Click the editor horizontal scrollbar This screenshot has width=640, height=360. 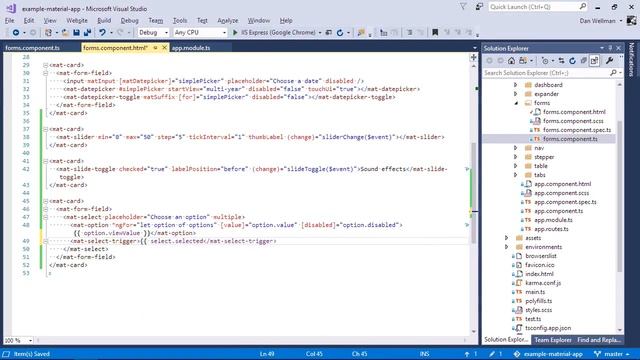[x=251, y=340]
